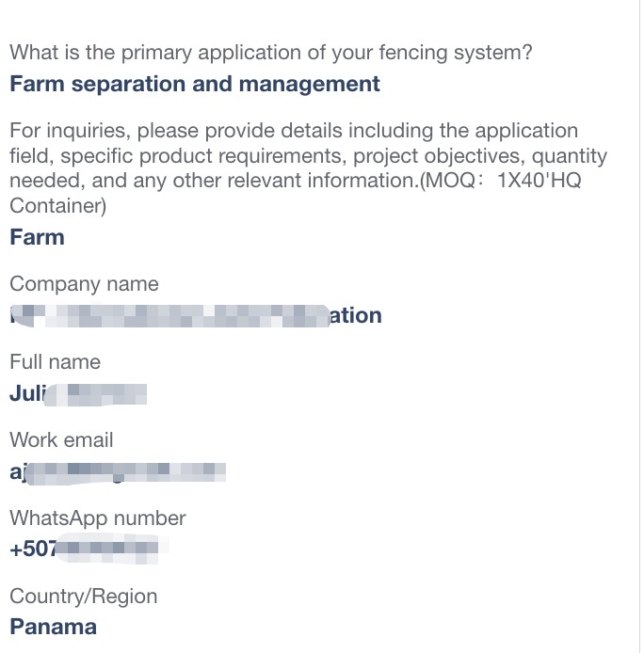Select the full name value starting with Juli

point(78,393)
